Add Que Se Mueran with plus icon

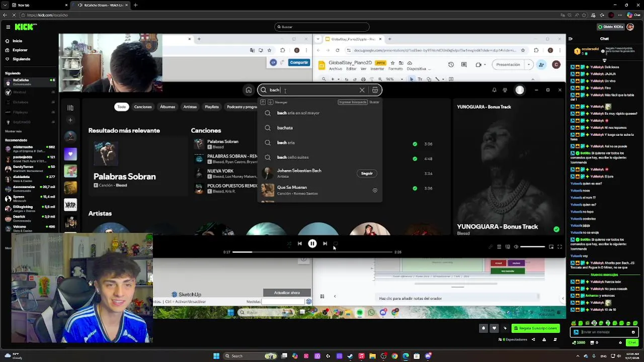coord(375,190)
